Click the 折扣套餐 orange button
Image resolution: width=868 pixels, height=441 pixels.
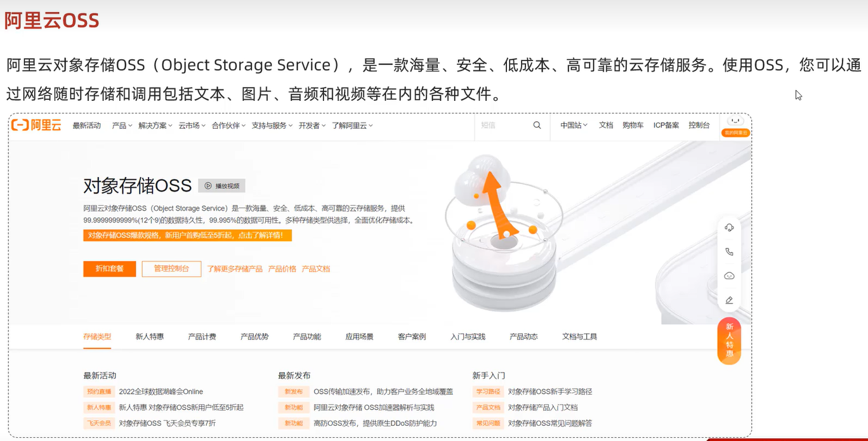pos(109,269)
